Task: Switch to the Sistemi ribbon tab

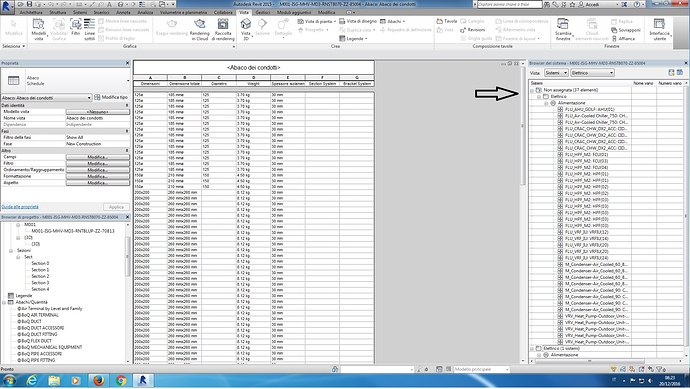Action: point(80,12)
